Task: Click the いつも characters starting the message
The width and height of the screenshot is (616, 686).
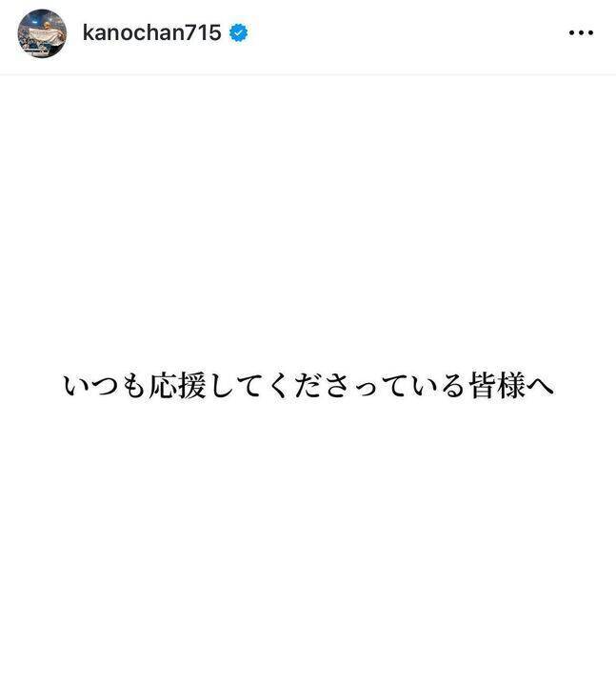Action: coord(104,386)
